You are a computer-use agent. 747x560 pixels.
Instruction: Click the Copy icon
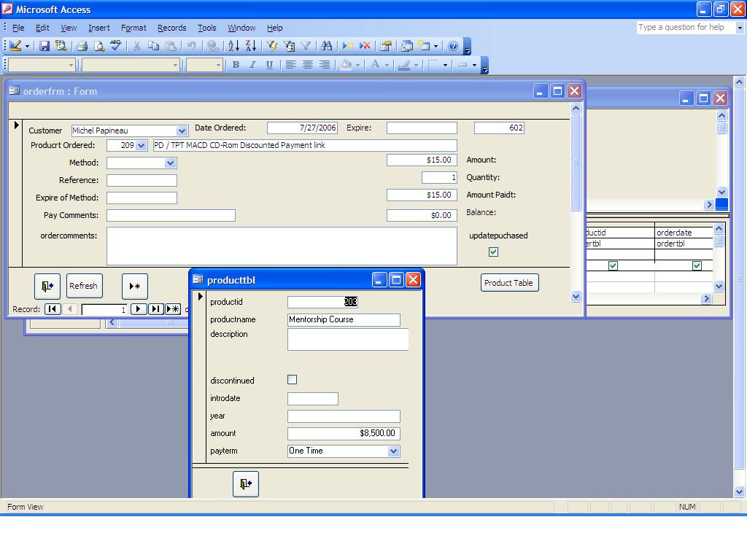coord(153,46)
